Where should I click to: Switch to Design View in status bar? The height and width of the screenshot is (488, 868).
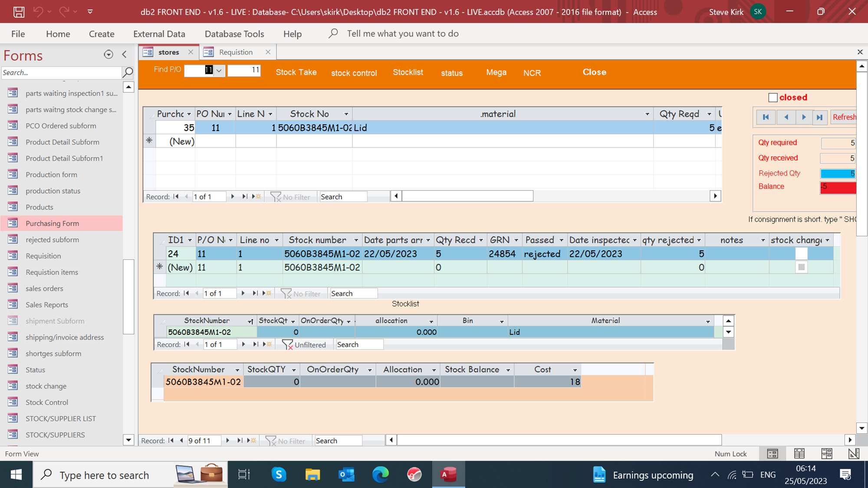pos(853,454)
